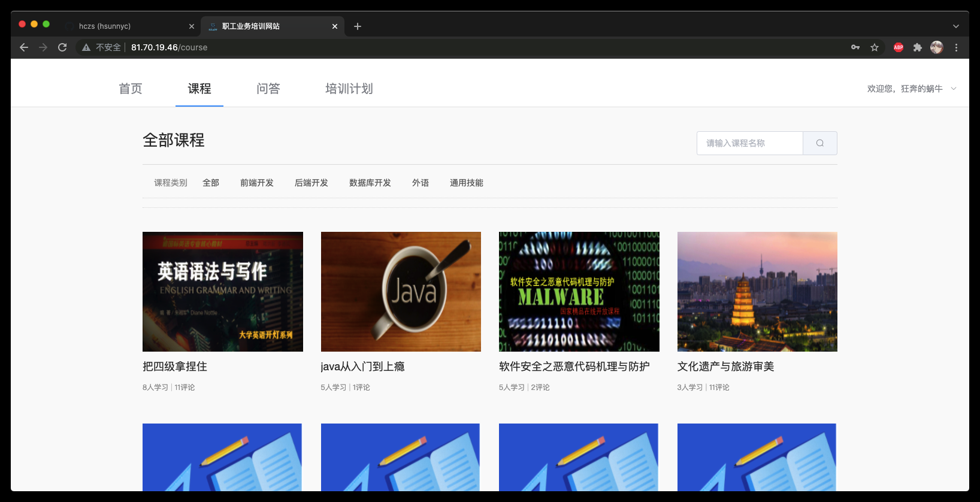The image size is (980, 502).
Task: Click the not-secure warning icon
Action: click(x=86, y=47)
